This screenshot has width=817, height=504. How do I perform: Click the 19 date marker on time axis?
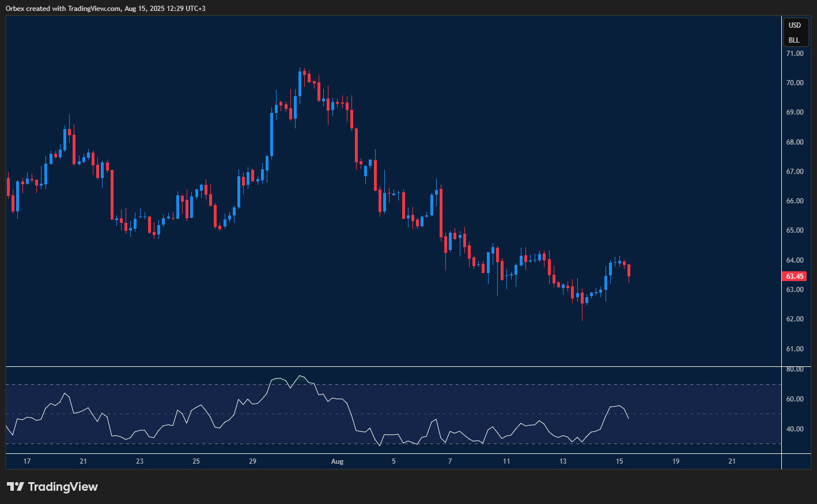click(676, 461)
